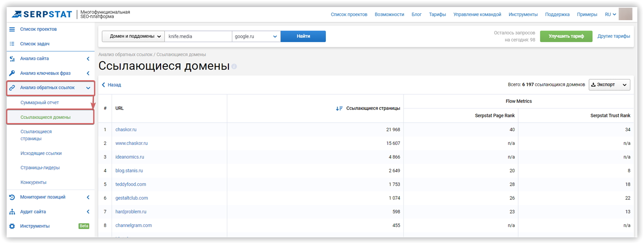Click the gear icon beside Инструменты
This screenshot has height=244, width=644.
coord(12,226)
